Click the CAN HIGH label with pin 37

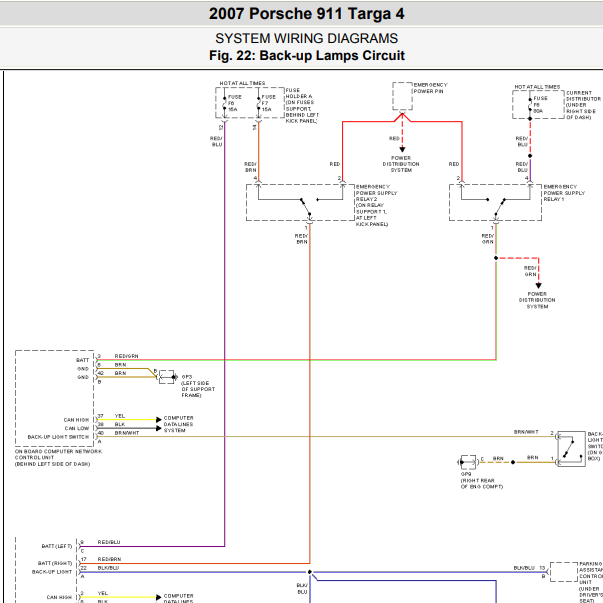tap(76, 420)
